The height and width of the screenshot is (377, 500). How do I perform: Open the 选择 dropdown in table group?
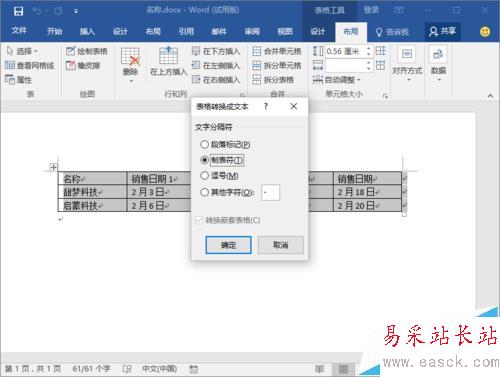pyautogui.click(x=22, y=51)
